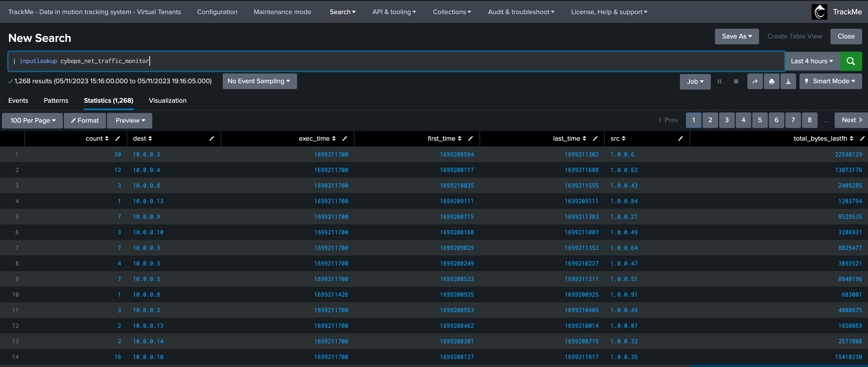Click the Format button
The image size is (868, 367).
coord(85,120)
